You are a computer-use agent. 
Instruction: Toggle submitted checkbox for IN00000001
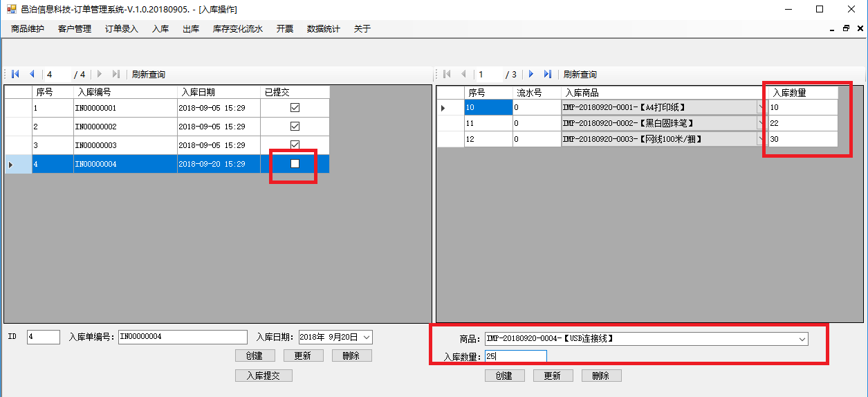(x=295, y=108)
